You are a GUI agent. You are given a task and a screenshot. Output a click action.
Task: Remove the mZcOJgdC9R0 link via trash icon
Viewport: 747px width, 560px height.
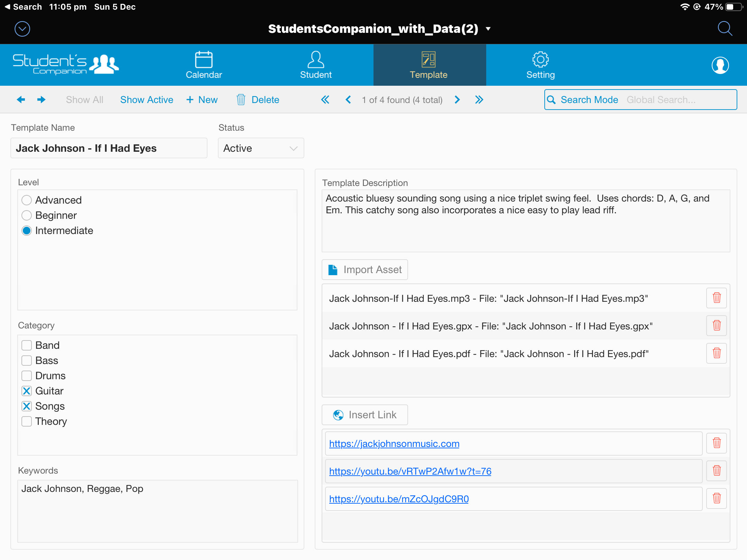tap(717, 498)
